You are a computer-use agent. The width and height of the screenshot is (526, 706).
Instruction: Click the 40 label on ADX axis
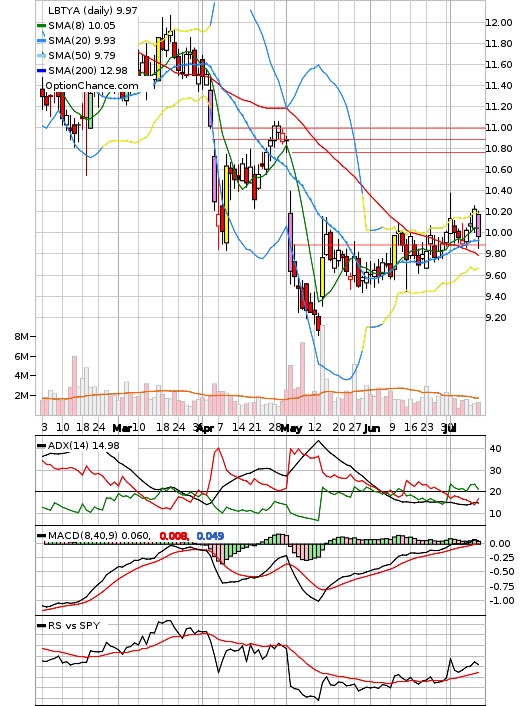click(495, 449)
